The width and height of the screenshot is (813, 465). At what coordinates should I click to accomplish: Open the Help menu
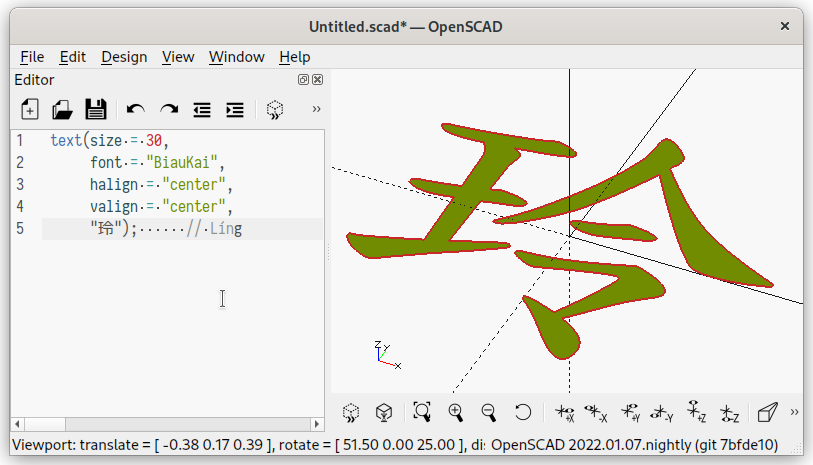[294, 57]
